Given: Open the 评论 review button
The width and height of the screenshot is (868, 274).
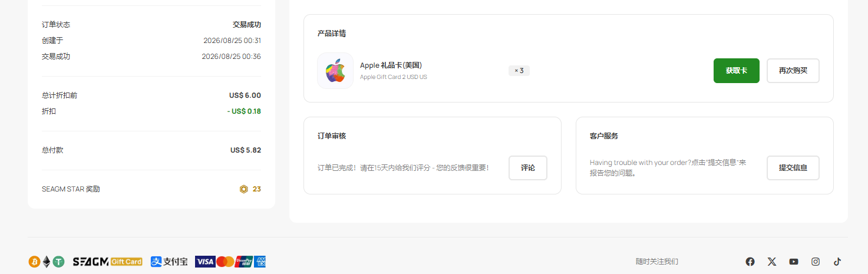Looking at the screenshot, I should pos(528,168).
